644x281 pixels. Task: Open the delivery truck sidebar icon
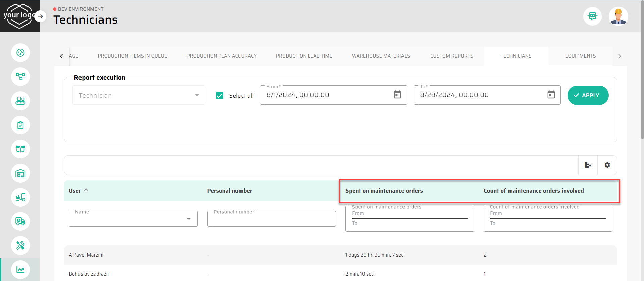(20, 221)
